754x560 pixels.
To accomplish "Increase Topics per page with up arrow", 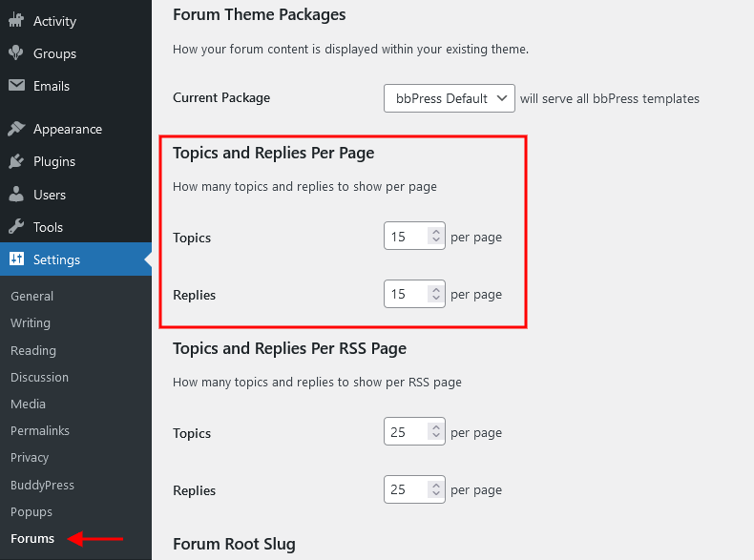I will (x=435, y=231).
